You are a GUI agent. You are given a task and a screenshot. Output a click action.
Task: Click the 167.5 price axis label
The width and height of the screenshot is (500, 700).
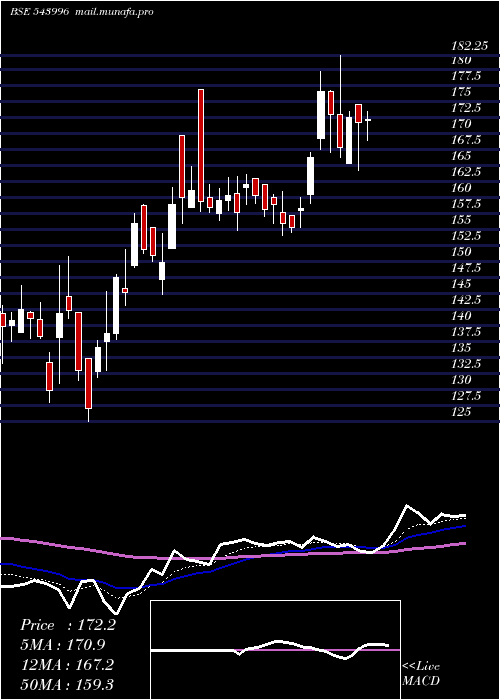click(x=466, y=140)
